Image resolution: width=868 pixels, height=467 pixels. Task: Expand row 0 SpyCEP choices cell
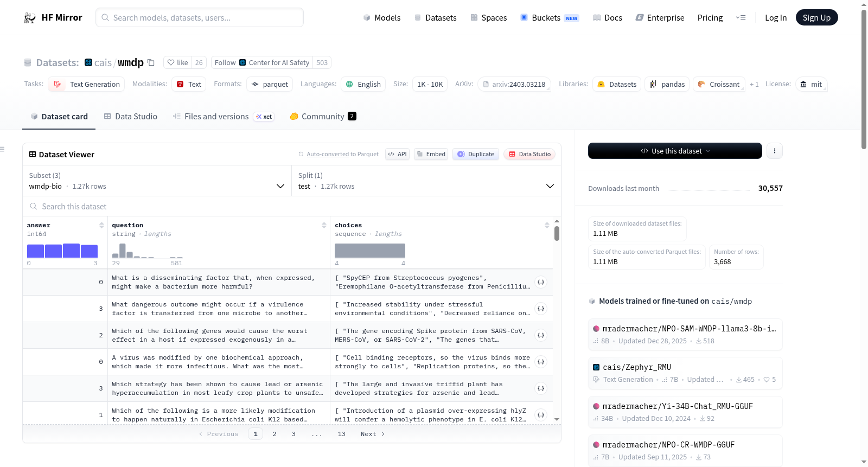[541, 282]
